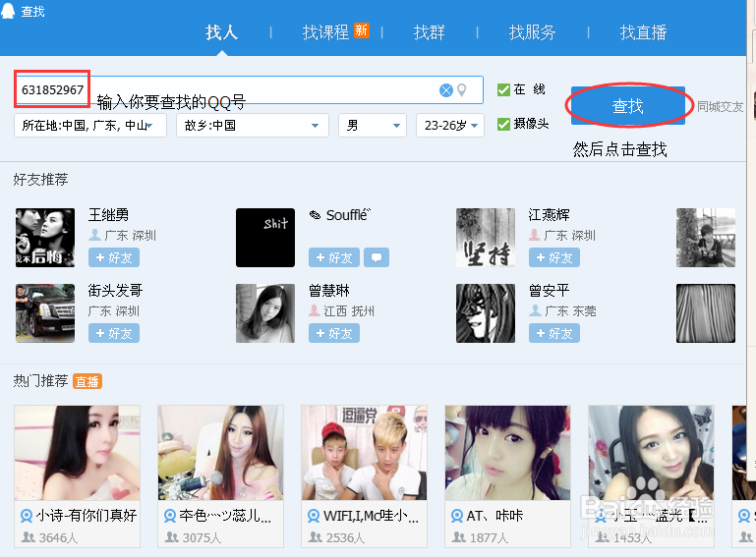The image size is (756, 557).
Task: Click live icon beside AT、咔咔
Action: click(456, 516)
